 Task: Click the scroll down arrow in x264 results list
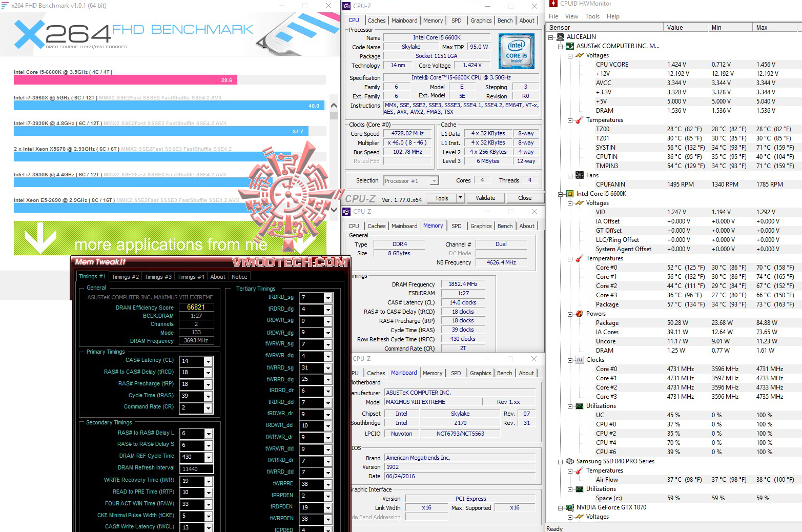334,209
